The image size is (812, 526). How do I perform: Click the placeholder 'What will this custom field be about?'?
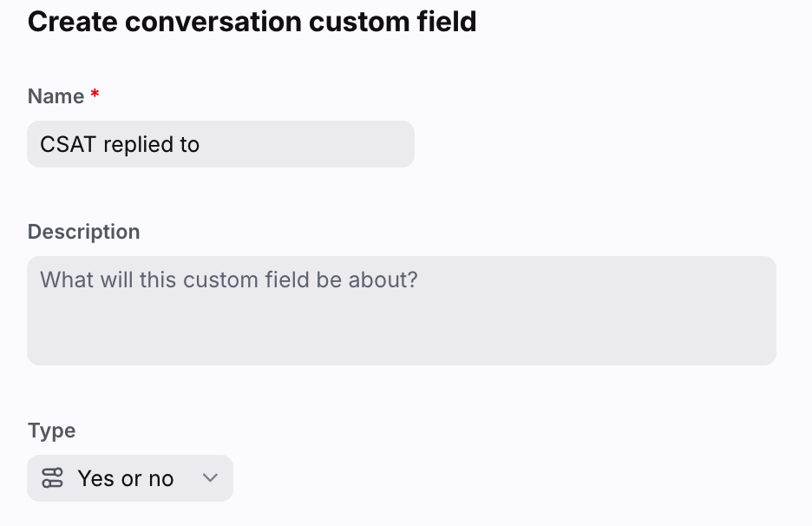pos(229,279)
